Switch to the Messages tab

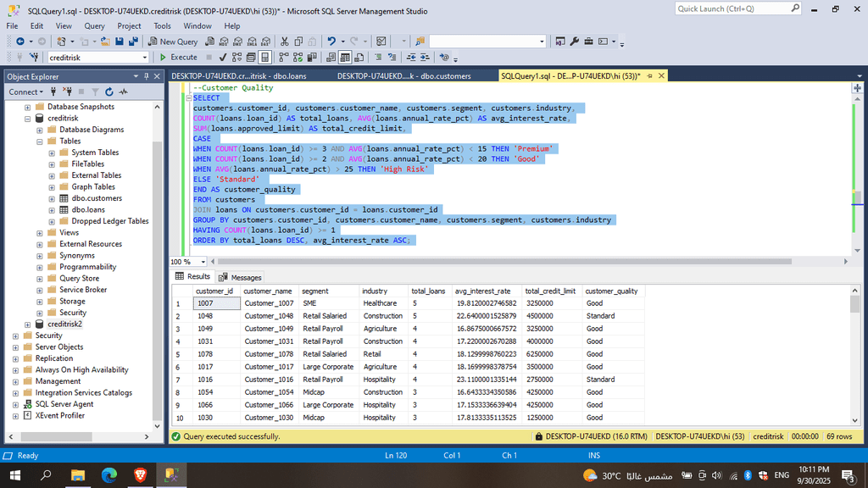[241, 277]
